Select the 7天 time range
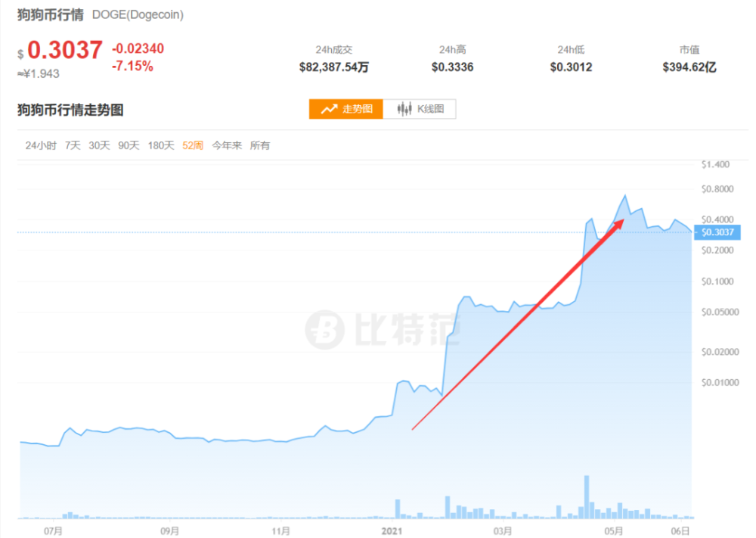Image resolution: width=756 pixels, height=538 pixels. pyautogui.click(x=73, y=145)
